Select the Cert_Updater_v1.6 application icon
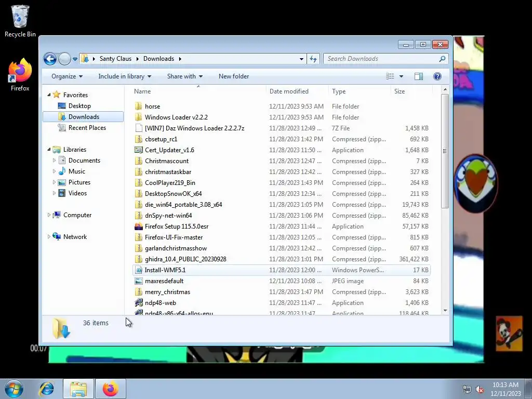The width and height of the screenshot is (532, 399). pos(138,150)
